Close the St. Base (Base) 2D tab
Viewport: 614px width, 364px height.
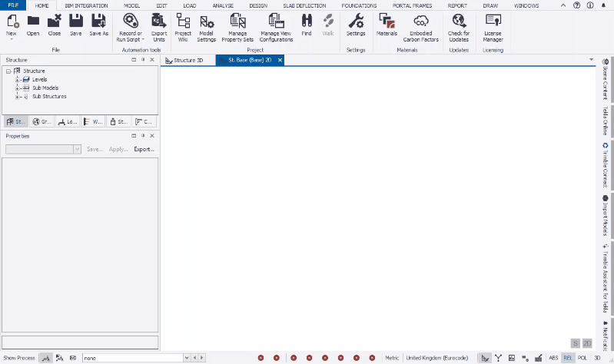tap(280, 60)
